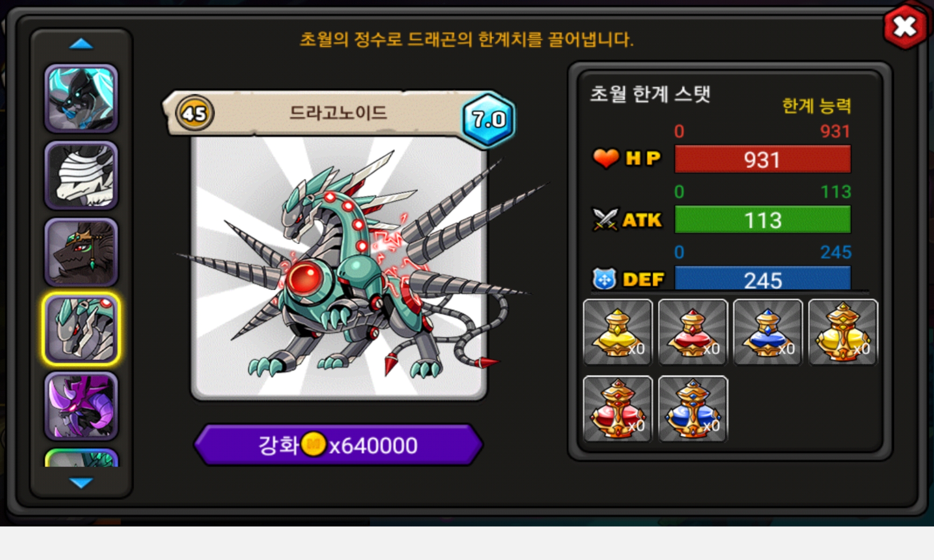934x560 pixels.
Task: Choose the bandaged mummy dragon portrait
Action: (81, 175)
